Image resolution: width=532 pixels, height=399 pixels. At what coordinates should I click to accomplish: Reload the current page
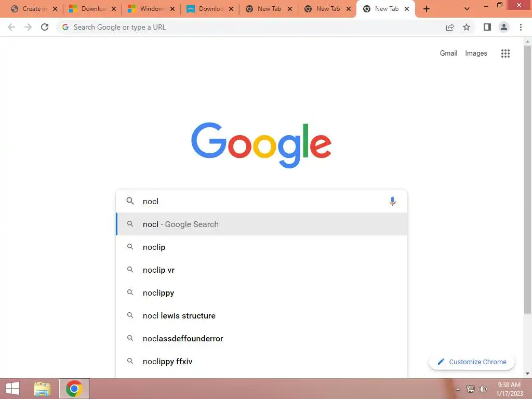(45, 27)
